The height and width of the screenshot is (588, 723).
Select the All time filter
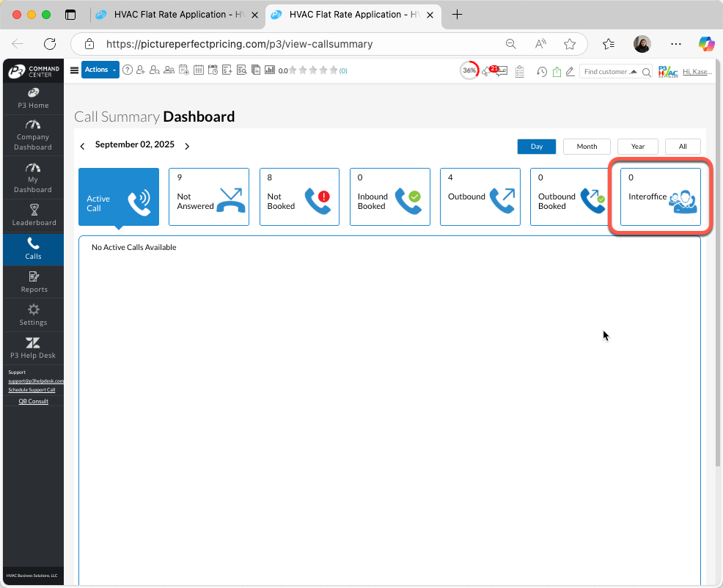click(x=683, y=146)
